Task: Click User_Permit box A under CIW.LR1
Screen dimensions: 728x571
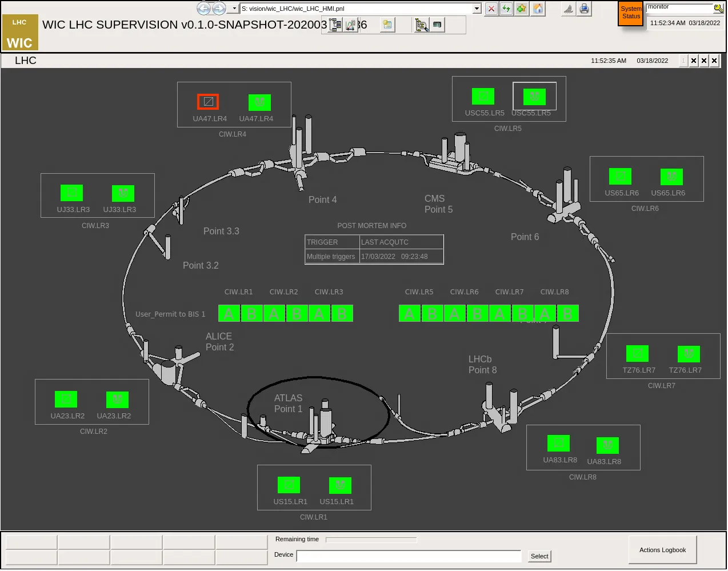Action: pos(229,313)
